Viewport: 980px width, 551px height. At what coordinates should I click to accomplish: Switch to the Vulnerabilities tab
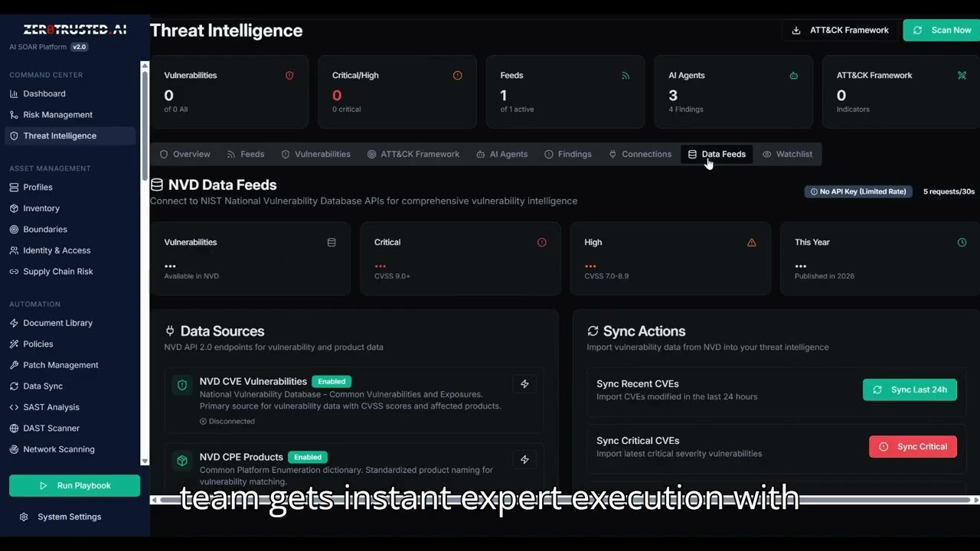coord(315,154)
